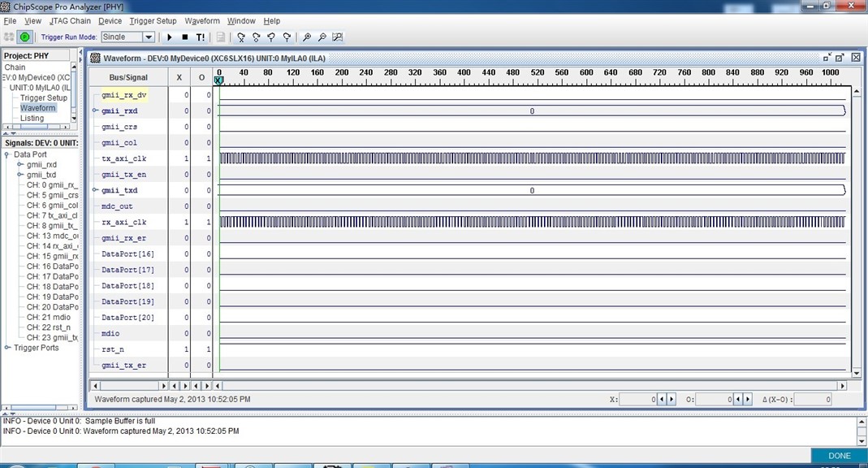The width and height of the screenshot is (868, 468).
Task: Open the Trigger Setup menu
Action: [x=153, y=21]
